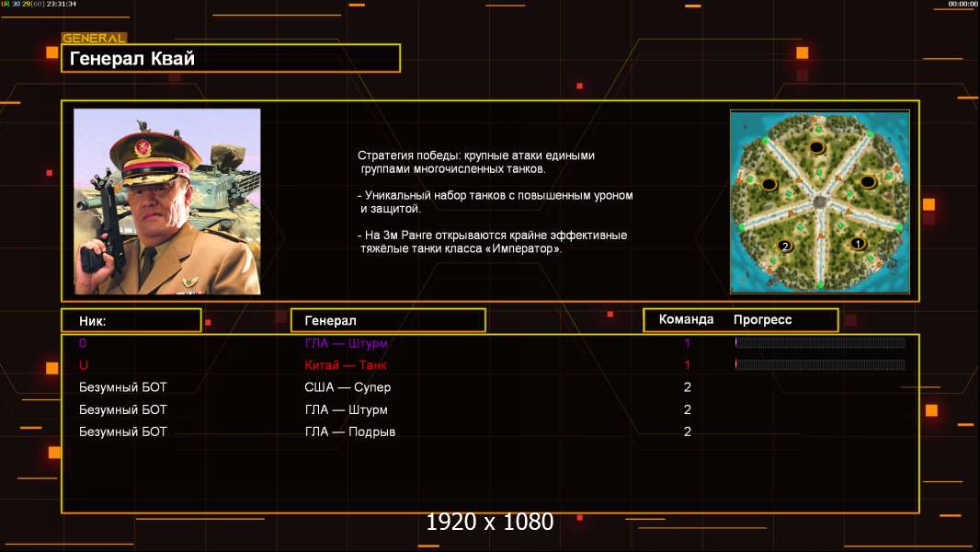Click the "США — Супер" general entry
This screenshot has height=552, width=980.
(348, 387)
